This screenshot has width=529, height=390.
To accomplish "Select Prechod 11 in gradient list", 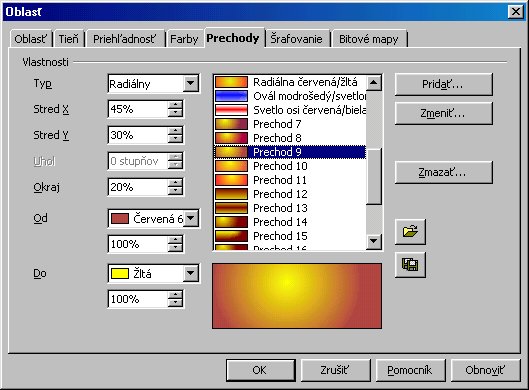I will coord(290,180).
